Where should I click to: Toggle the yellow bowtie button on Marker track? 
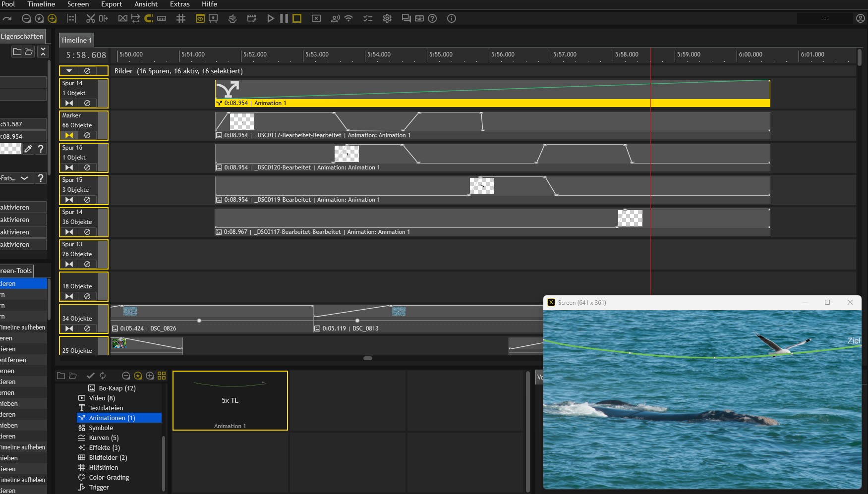point(69,135)
